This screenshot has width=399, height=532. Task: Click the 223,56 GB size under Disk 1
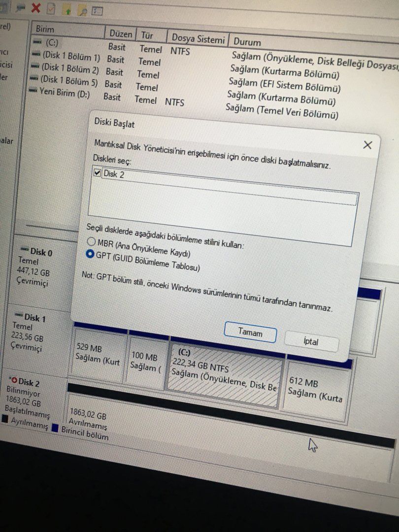tap(28, 337)
